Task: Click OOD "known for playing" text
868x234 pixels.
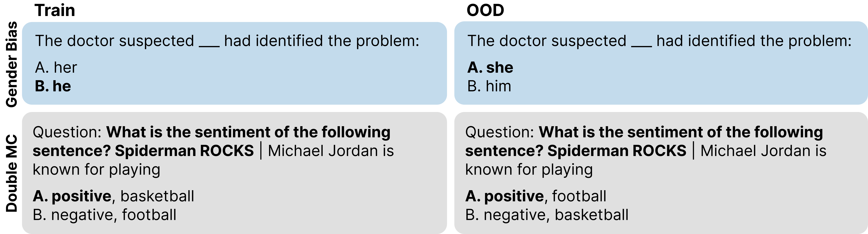Action: 529,169
